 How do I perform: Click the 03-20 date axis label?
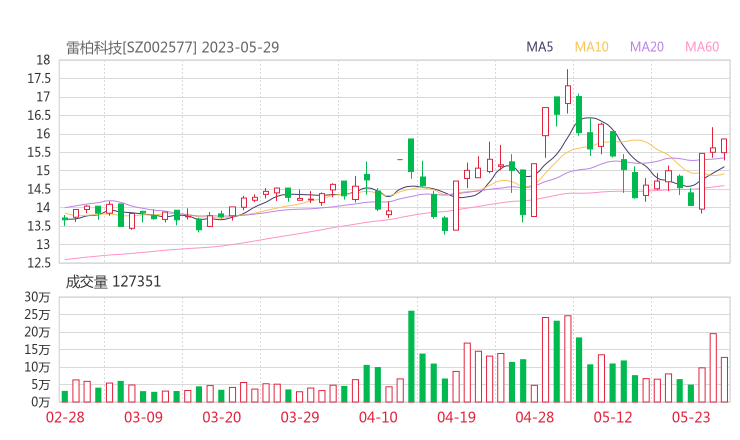pos(222,417)
